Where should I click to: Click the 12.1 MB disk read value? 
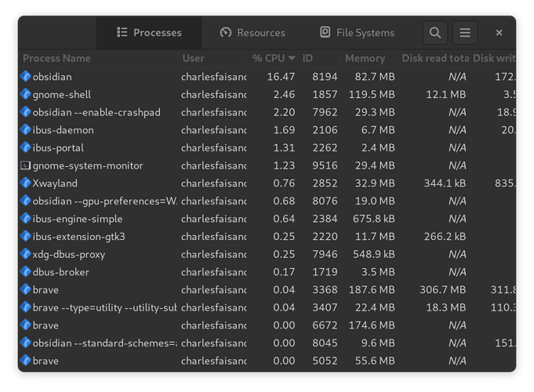(x=446, y=95)
